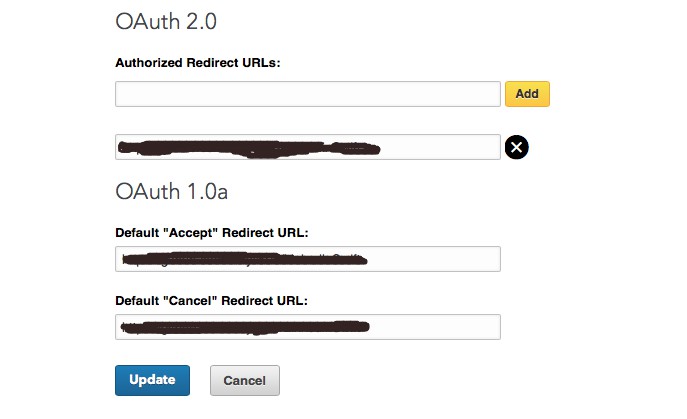
Task: Click the Default "Cancel" Redirect URL label
Action: coord(212,300)
